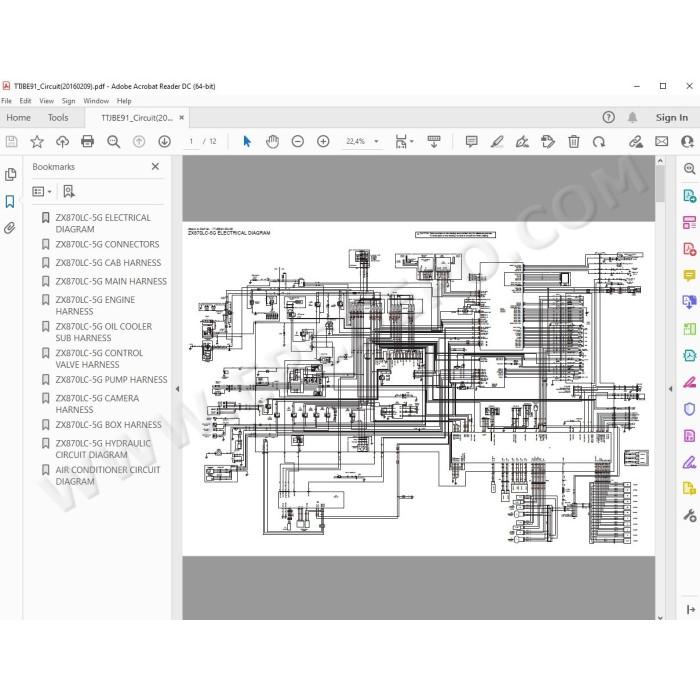The image size is (700, 700).
Task: Click the Print file icon
Action: (x=88, y=142)
